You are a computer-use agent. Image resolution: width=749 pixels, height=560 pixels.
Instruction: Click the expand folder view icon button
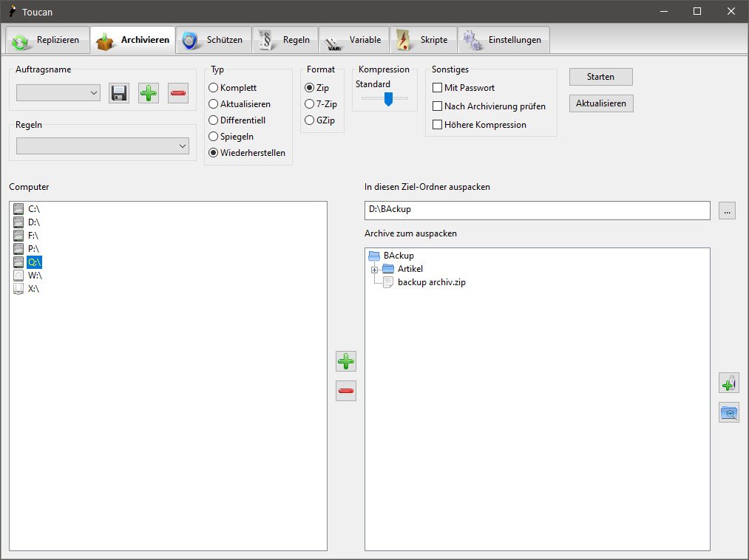729,412
